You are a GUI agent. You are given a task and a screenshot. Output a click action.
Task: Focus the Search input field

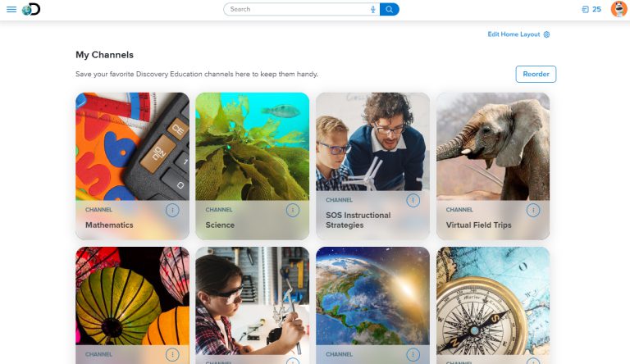pos(297,9)
